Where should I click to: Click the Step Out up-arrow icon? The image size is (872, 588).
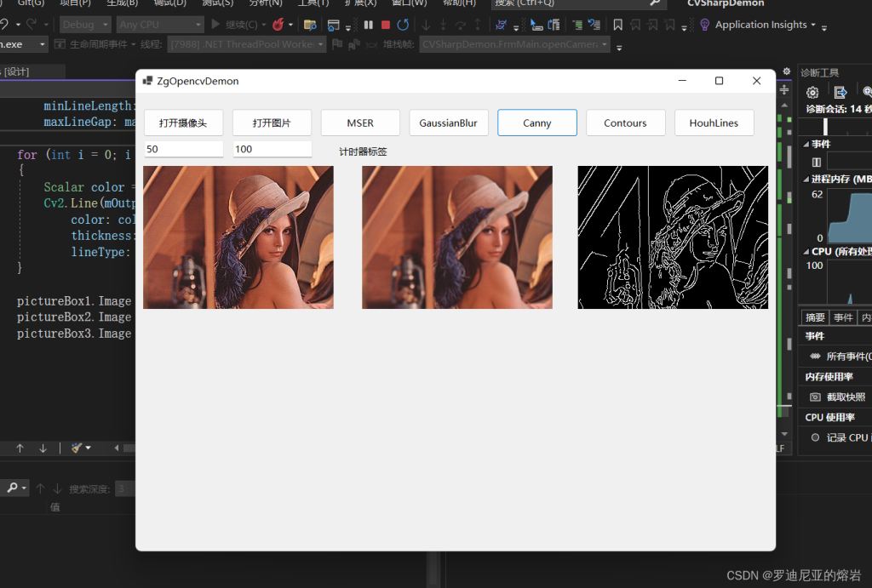(x=478, y=25)
